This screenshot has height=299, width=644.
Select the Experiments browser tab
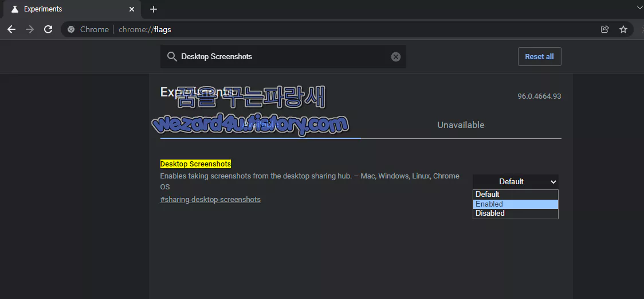(73, 9)
